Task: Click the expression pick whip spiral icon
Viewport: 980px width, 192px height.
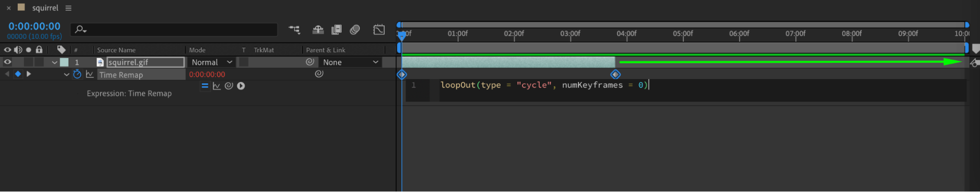Action: pos(228,86)
